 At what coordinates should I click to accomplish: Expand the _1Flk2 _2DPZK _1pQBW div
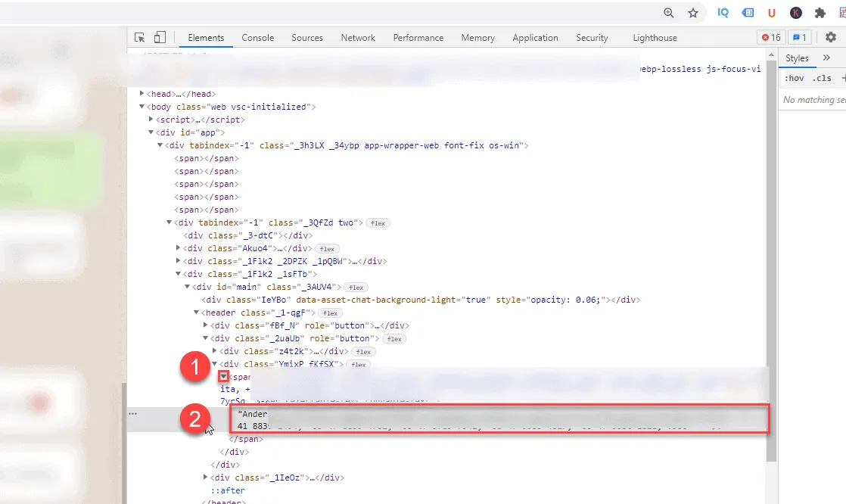coord(178,260)
